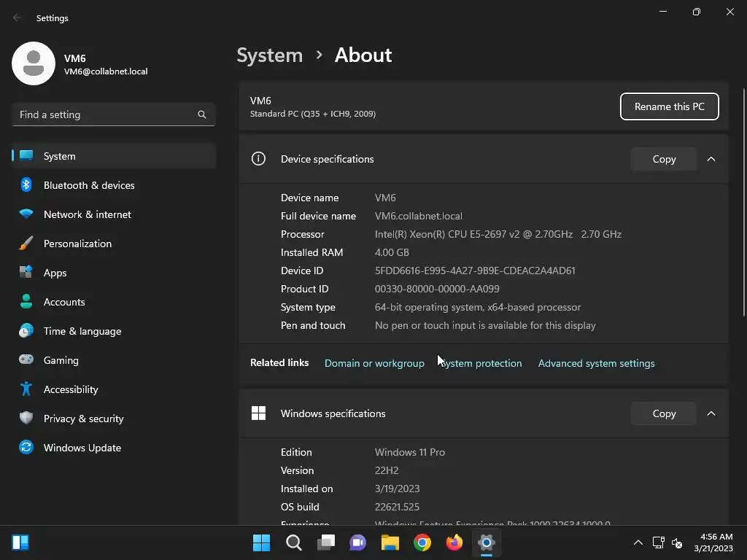Click the VM6 user profile avatar

point(34,63)
